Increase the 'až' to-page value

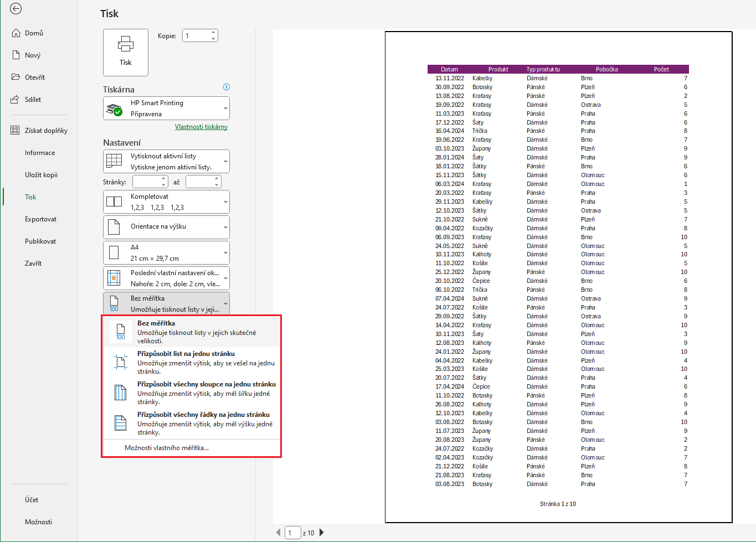pyautogui.click(x=217, y=179)
